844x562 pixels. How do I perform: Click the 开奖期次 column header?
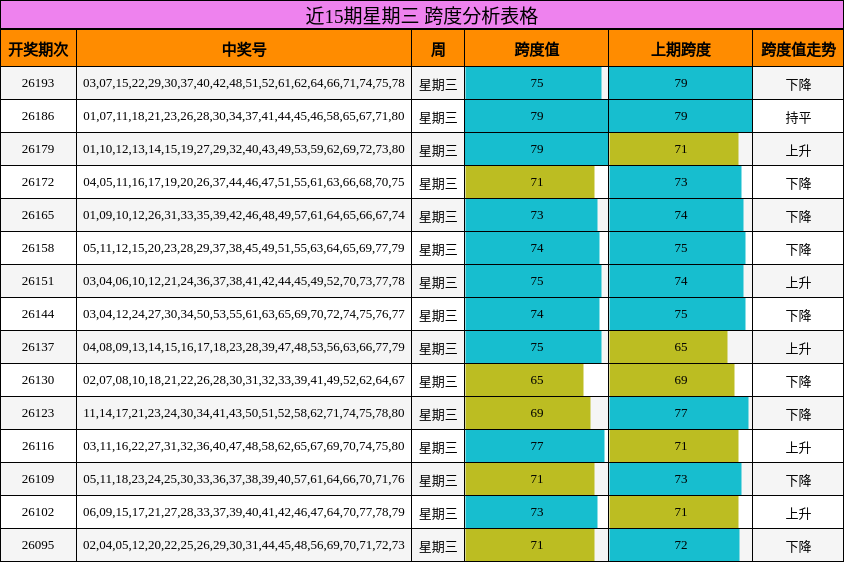(x=38, y=50)
